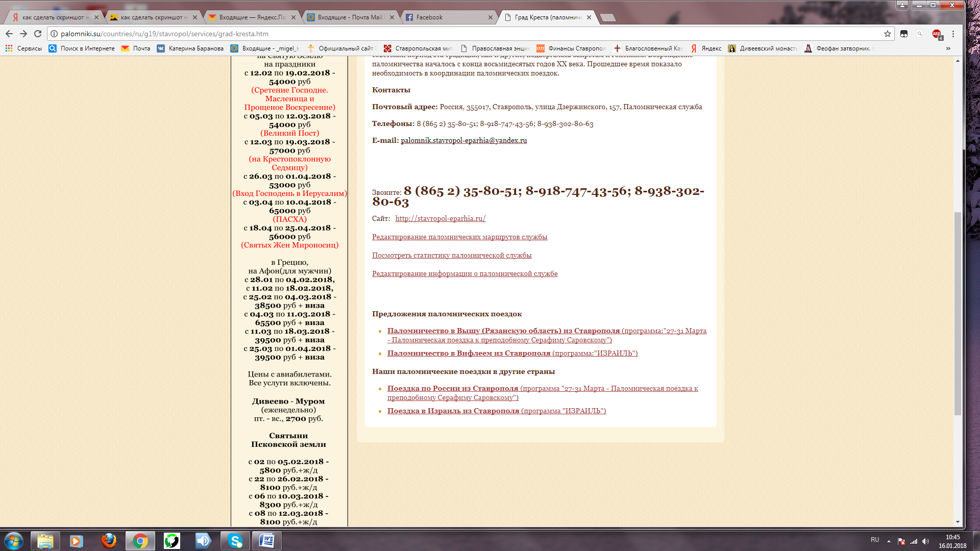Open the Skype icon in the taskbar
The height and width of the screenshot is (551, 980).
(235, 540)
